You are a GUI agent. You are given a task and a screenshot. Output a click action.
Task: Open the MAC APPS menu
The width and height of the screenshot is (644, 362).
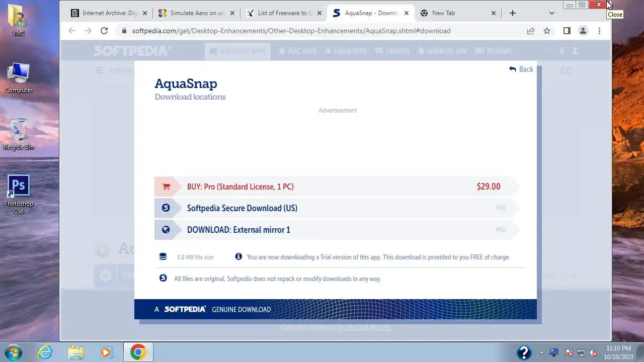coord(297,51)
